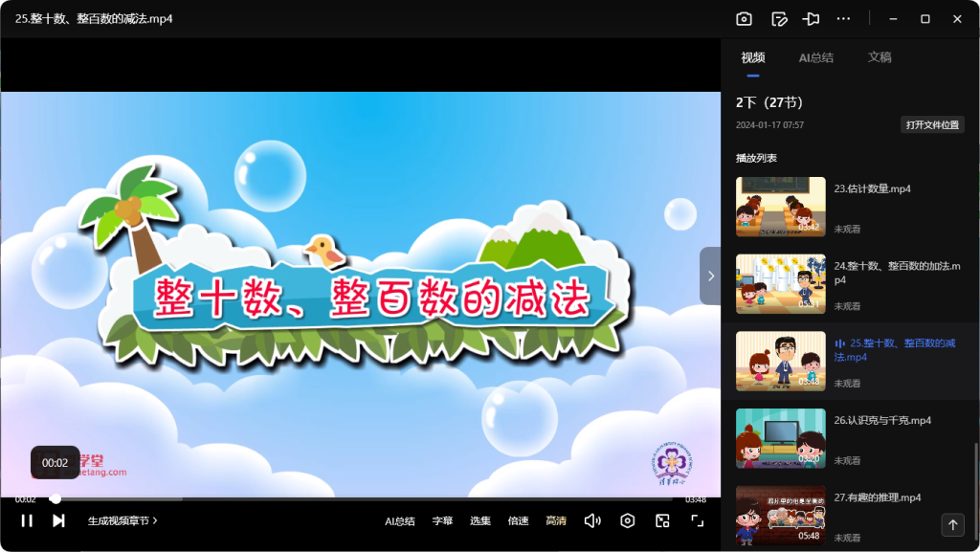Open thumbnail of 27.有趣的推理.mp4

pyautogui.click(x=781, y=516)
